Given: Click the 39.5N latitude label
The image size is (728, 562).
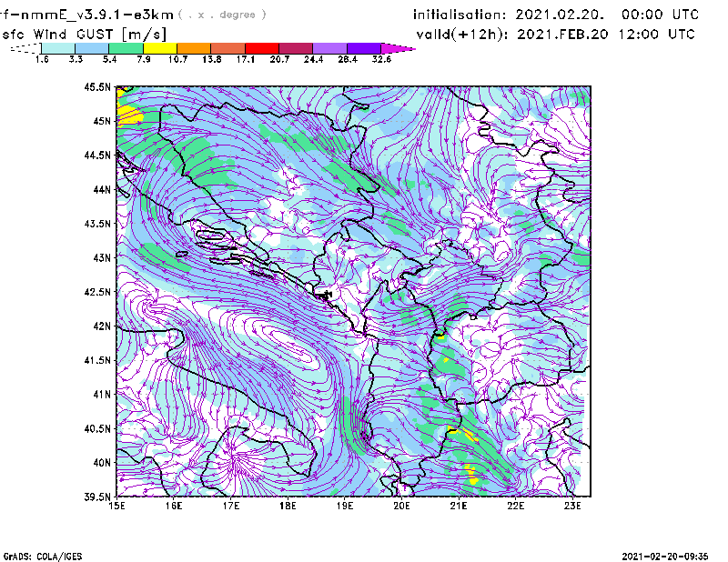Looking at the screenshot, I should tap(97, 497).
